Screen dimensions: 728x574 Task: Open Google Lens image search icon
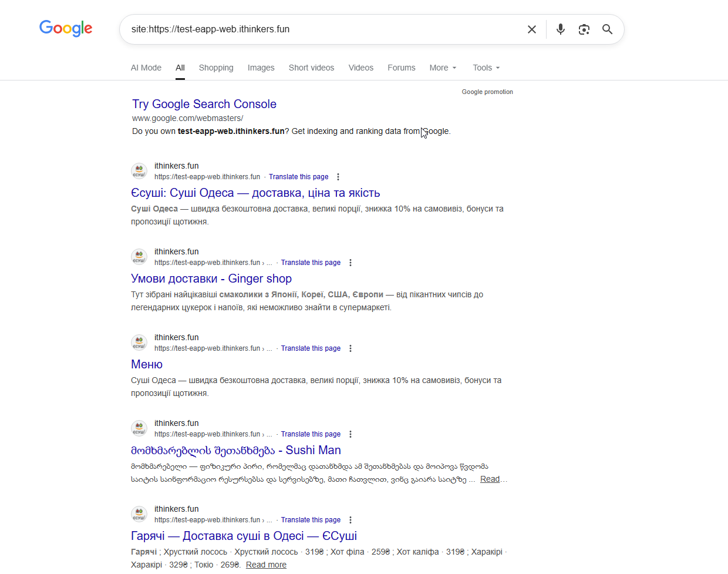click(584, 29)
